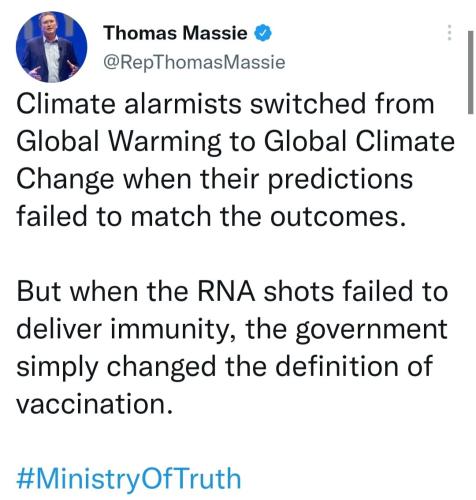Click the word "outcomes." in the tweet
This screenshot has height=500, width=476.
pyautogui.click(x=339, y=216)
